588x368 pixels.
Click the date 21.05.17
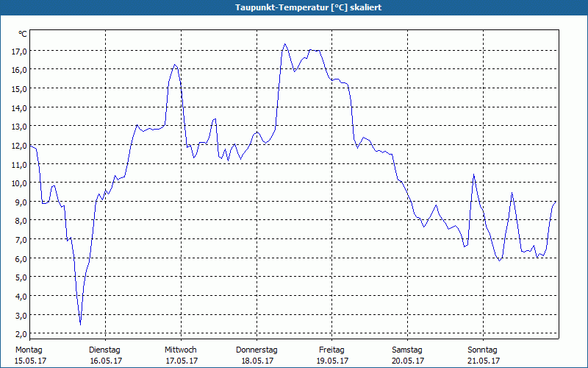pos(484,361)
